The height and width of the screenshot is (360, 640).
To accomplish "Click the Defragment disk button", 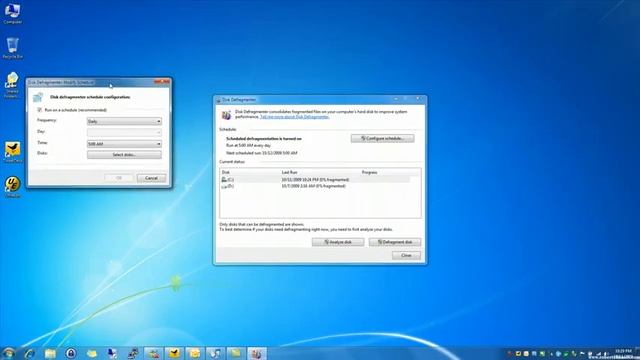I will click(395, 242).
